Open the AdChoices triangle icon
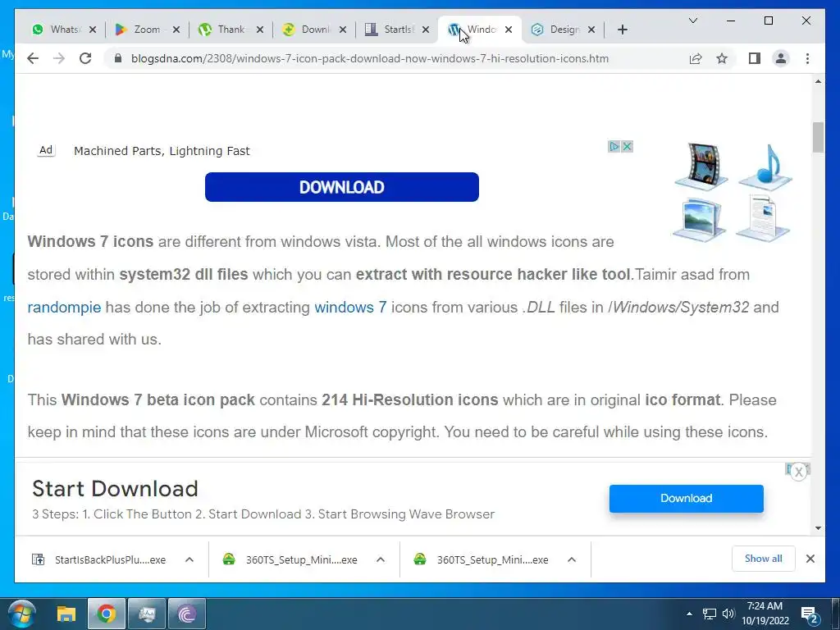Image resolution: width=840 pixels, height=630 pixels. click(614, 146)
